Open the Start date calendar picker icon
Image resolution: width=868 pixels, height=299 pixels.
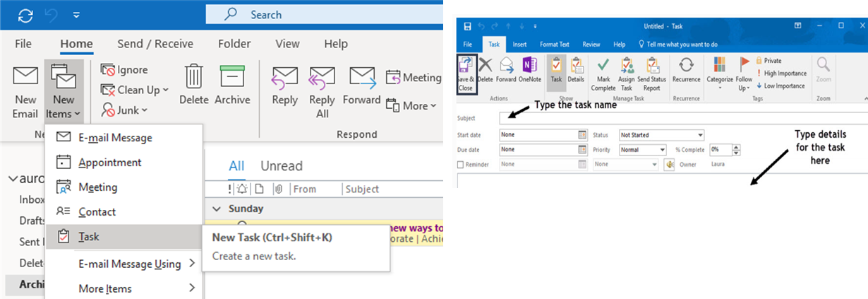click(582, 134)
